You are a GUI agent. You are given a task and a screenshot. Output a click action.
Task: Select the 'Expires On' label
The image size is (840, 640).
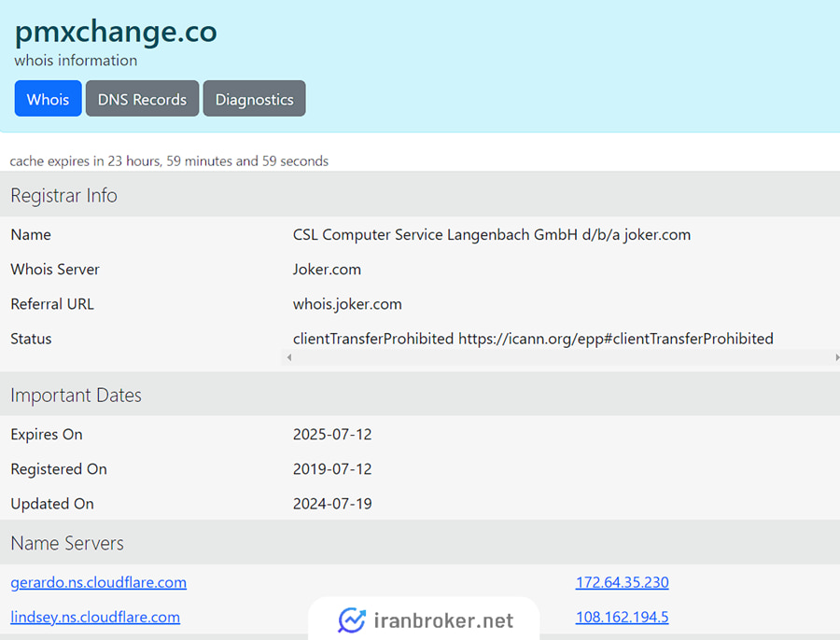pos(47,435)
